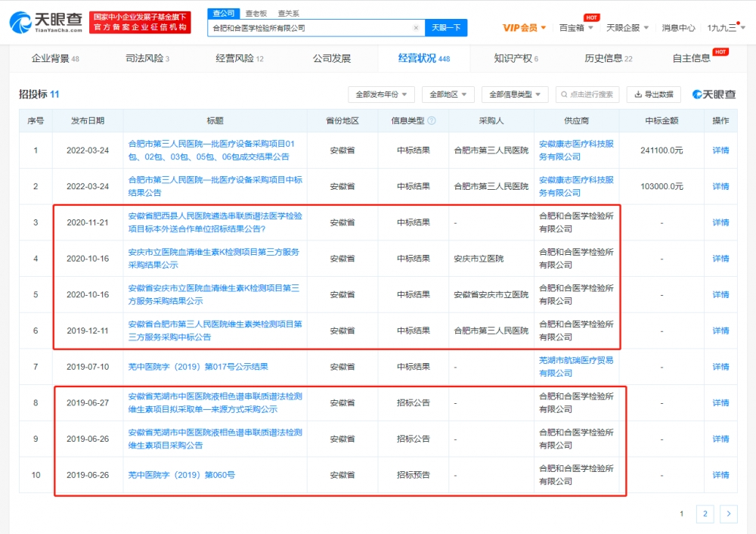The height and width of the screenshot is (534, 756).
Task: Select purchaser 安庆市立医院 in row 4
Action: [x=479, y=259]
